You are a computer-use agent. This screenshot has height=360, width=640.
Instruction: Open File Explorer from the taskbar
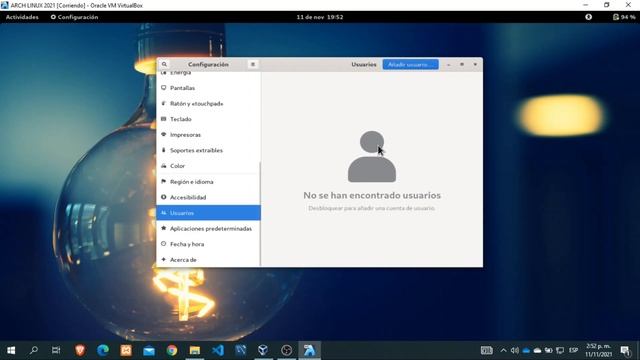click(x=195, y=350)
